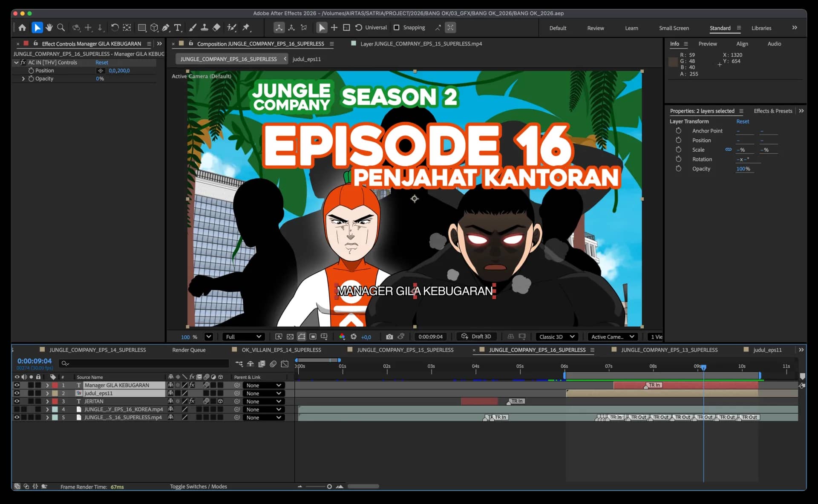This screenshot has height=504, width=818.
Task: Switch to the Review workspace
Action: [595, 28]
